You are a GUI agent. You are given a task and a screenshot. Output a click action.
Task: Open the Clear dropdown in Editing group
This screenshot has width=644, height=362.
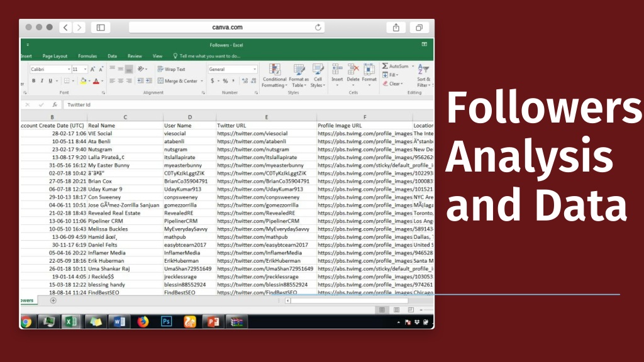(x=393, y=84)
